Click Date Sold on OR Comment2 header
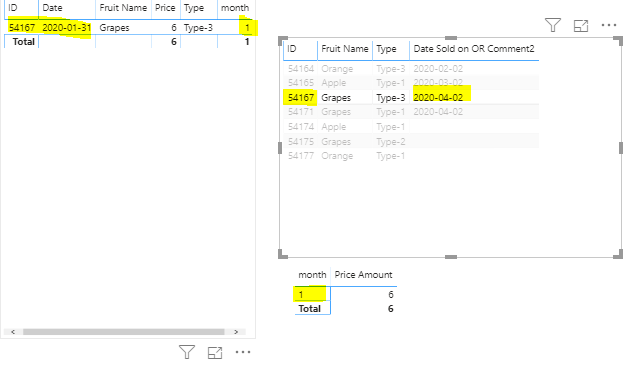The image size is (642, 374). [474, 49]
